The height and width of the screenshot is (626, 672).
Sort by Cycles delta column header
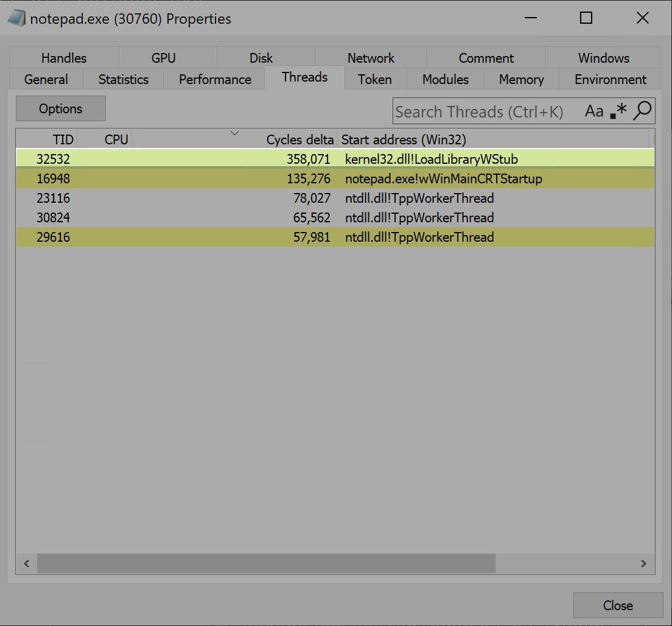click(x=234, y=140)
